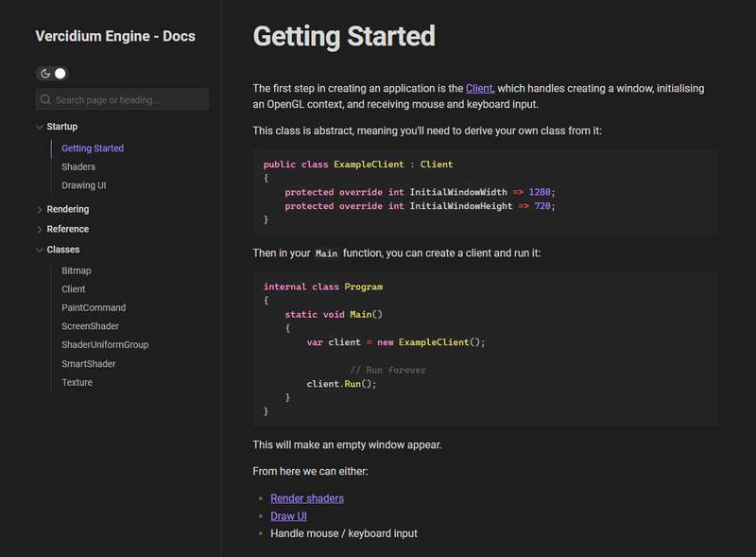Click 'Handle mouse / keyboard input' bullet
756x557 pixels.
tap(344, 533)
